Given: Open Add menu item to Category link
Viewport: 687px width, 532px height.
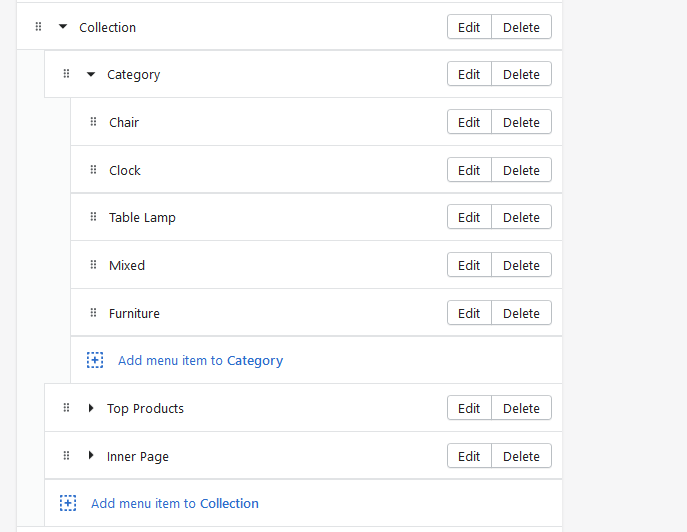Looking at the screenshot, I should [x=200, y=360].
